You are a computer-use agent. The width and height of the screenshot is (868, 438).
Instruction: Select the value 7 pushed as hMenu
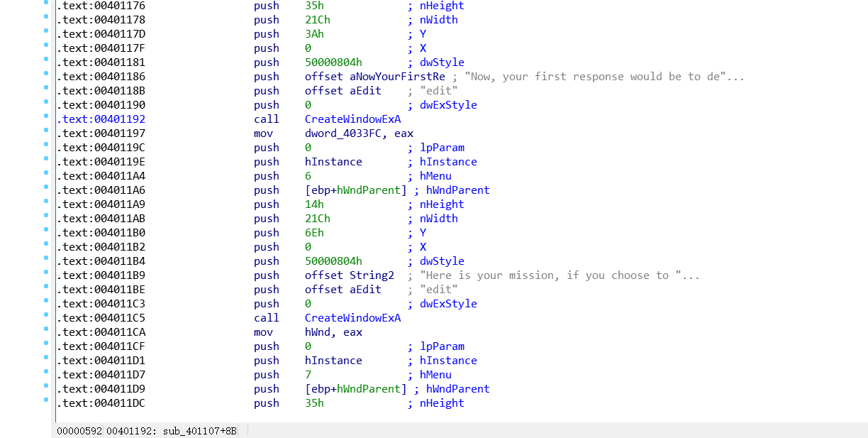[x=308, y=375]
